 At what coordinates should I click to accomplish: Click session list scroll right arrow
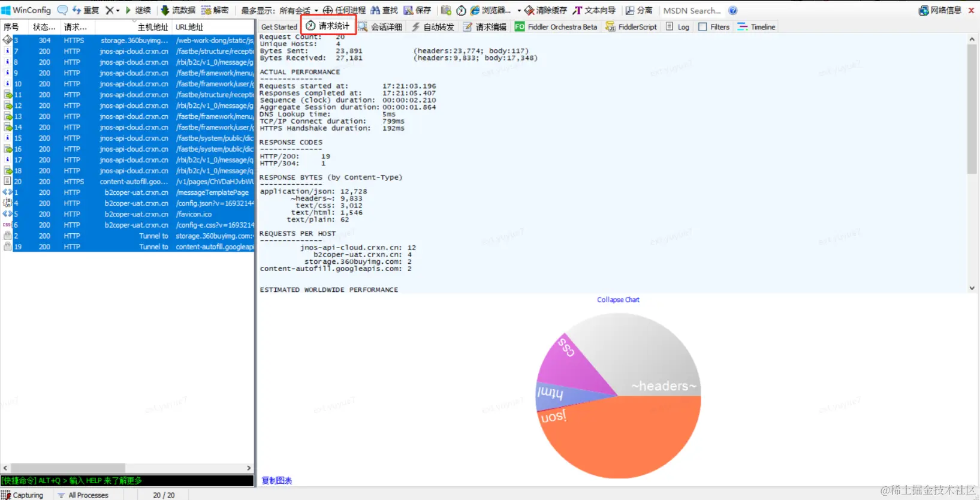(x=249, y=468)
